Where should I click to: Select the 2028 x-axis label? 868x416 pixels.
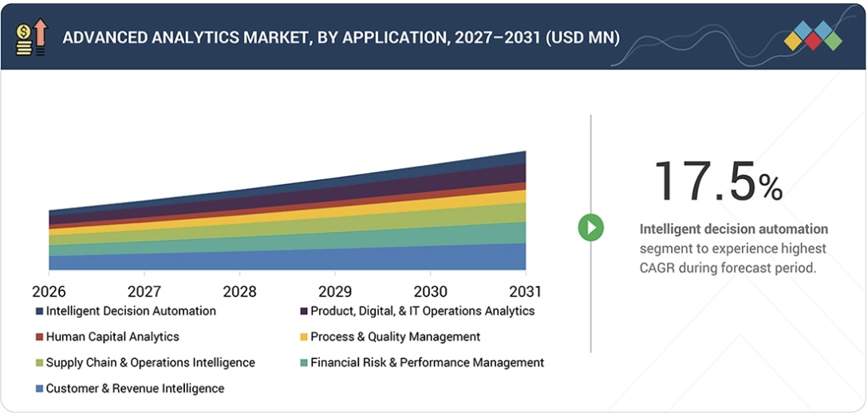(239, 291)
